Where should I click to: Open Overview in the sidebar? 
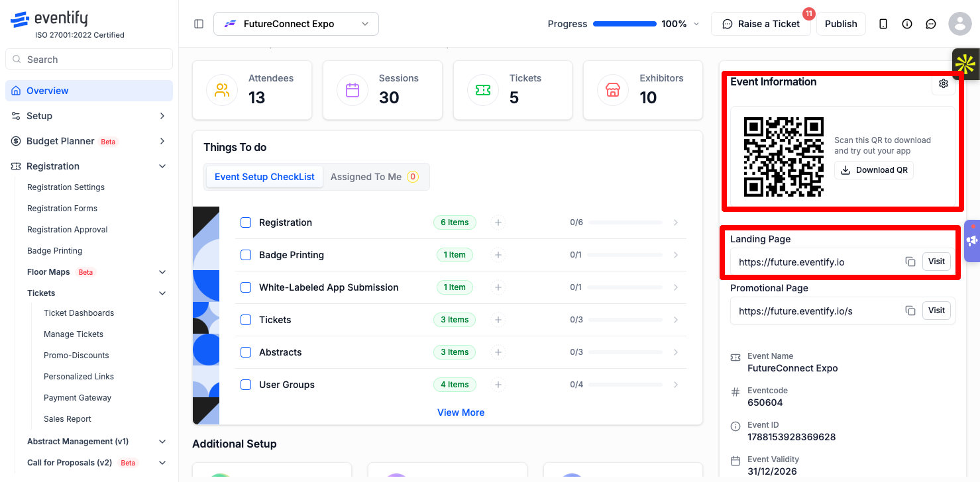(89, 91)
